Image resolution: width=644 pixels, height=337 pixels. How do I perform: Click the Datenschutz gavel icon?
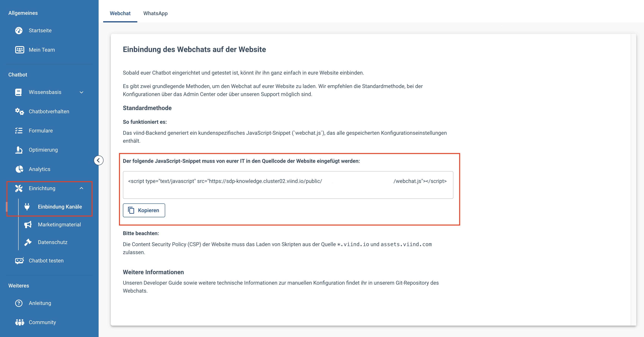click(x=28, y=242)
